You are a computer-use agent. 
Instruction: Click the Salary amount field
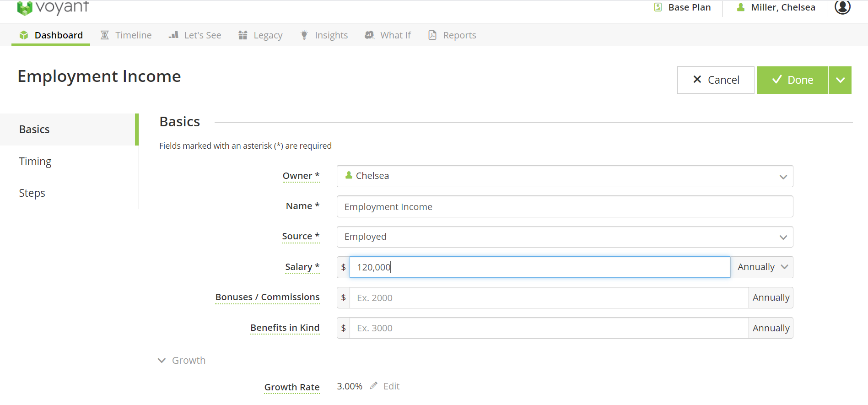pyautogui.click(x=539, y=267)
